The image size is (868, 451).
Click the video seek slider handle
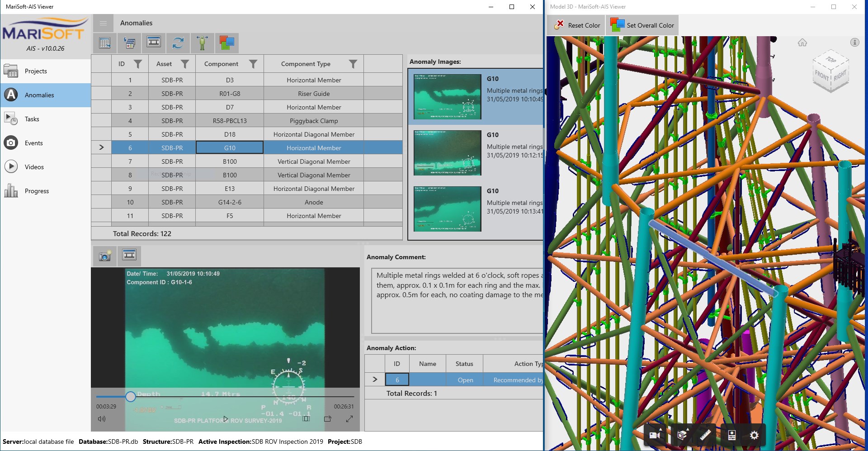tap(131, 397)
